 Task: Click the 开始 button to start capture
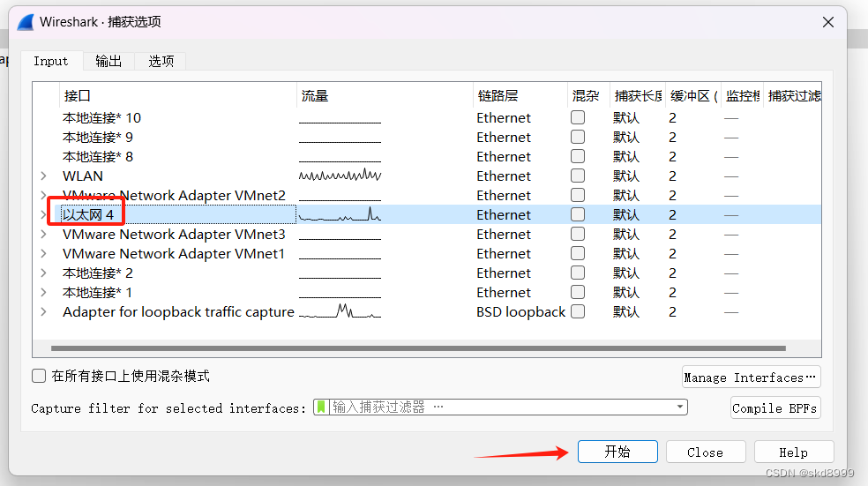[x=617, y=452]
